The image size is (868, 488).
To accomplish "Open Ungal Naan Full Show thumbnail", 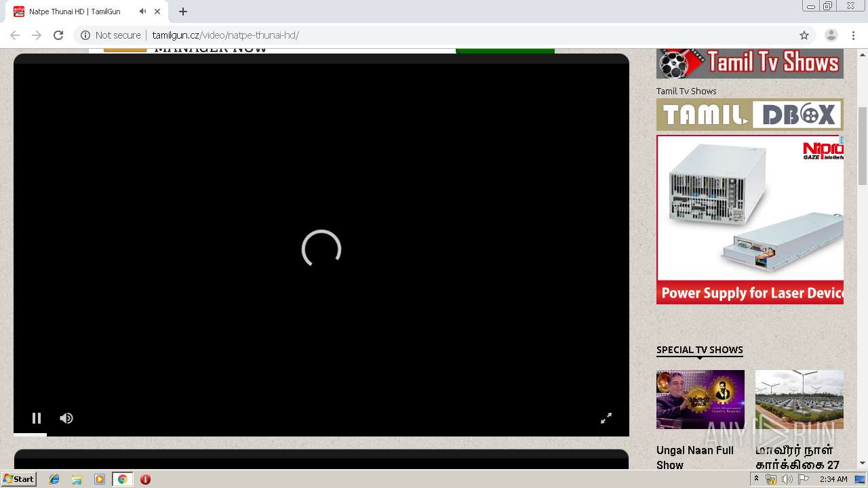I will pyautogui.click(x=701, y=399).
